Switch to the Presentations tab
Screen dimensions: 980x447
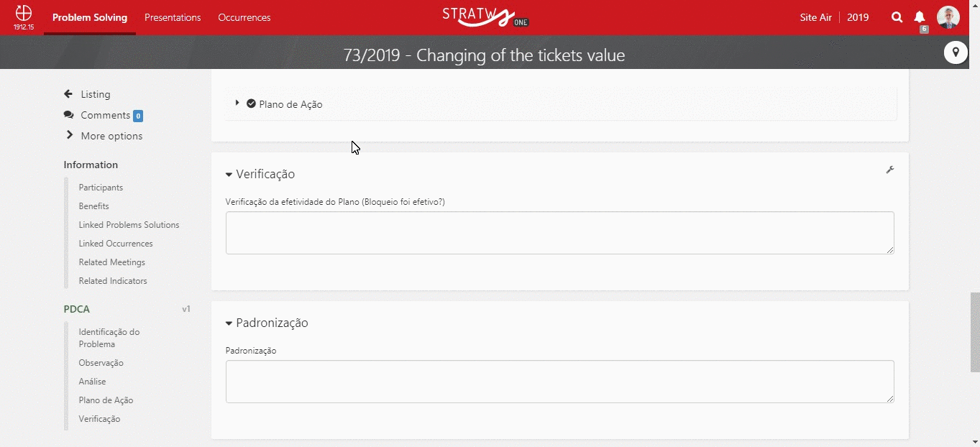point(173,17)
